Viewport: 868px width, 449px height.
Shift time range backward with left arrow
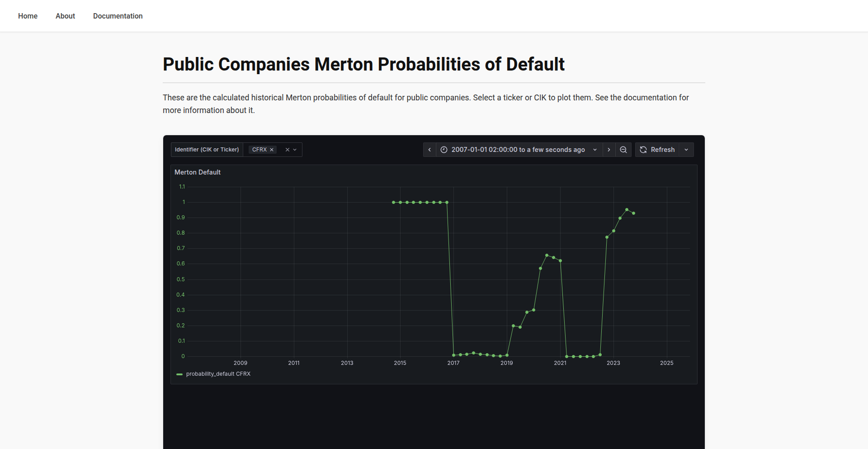click(x=429, y=149)
